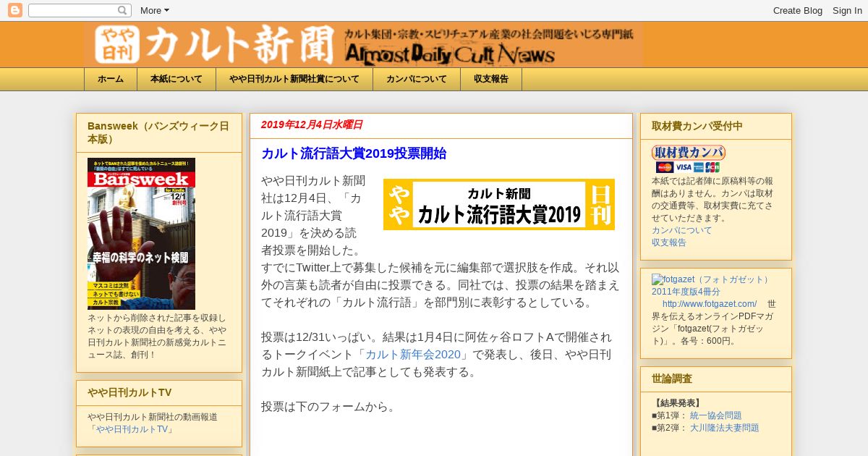868x456 pixels.
Task: Open post title カルト流行語大賞2019投票開始
Action: pyautogui.click(x=354, y=153)
